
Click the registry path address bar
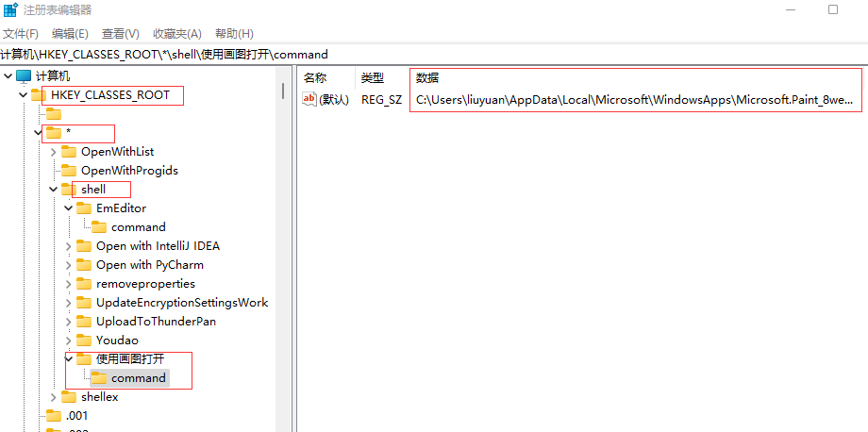point(434,54)
